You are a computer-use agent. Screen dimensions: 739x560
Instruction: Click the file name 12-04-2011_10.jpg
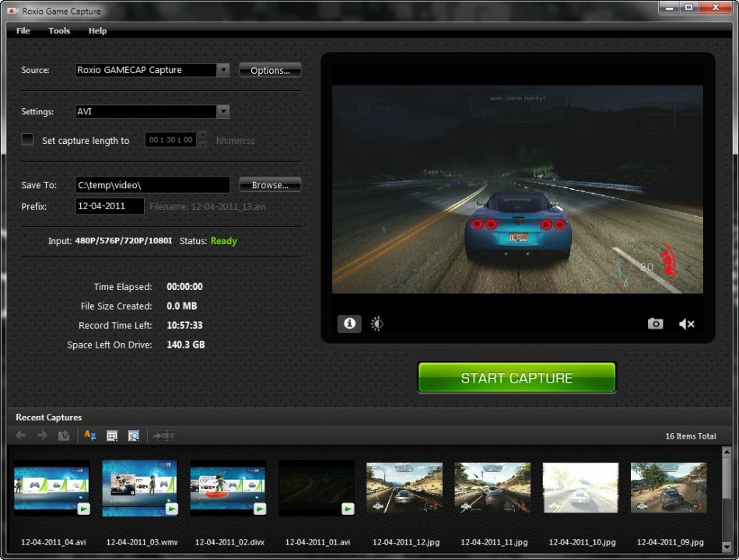582,542
